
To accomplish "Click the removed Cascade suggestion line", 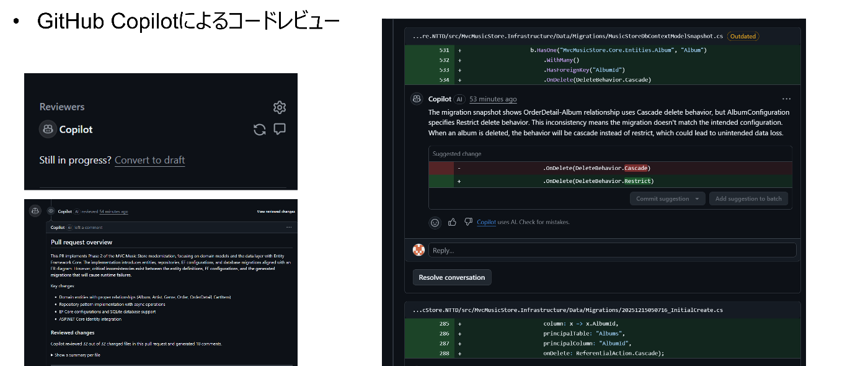I will tap(610, 168).
